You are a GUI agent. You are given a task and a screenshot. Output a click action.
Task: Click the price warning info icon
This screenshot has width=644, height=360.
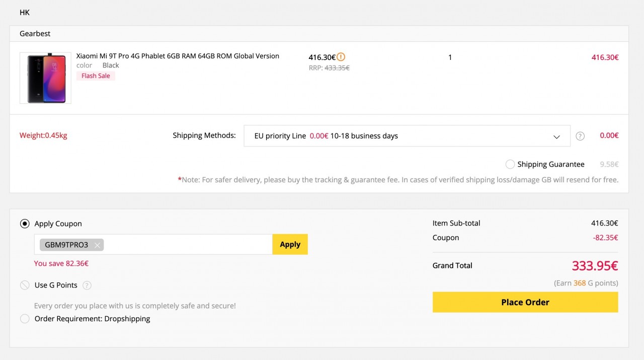click(x=341, y=57)
